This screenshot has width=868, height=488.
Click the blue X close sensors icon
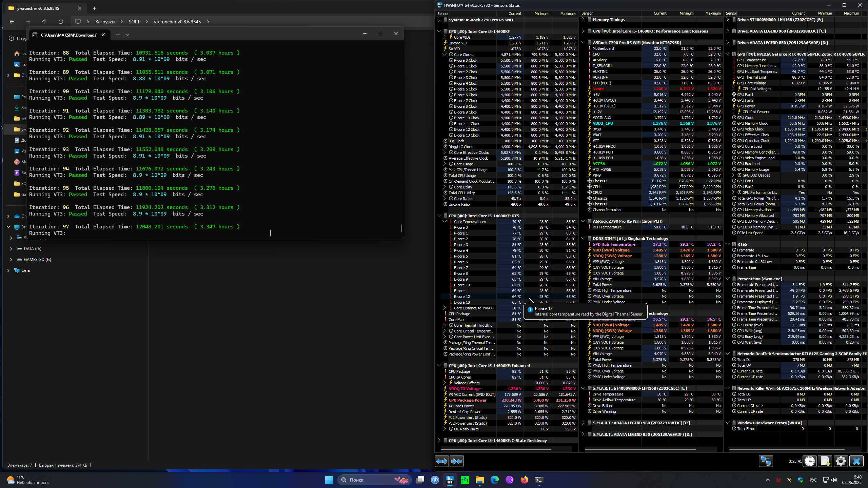tap(856, 461)
